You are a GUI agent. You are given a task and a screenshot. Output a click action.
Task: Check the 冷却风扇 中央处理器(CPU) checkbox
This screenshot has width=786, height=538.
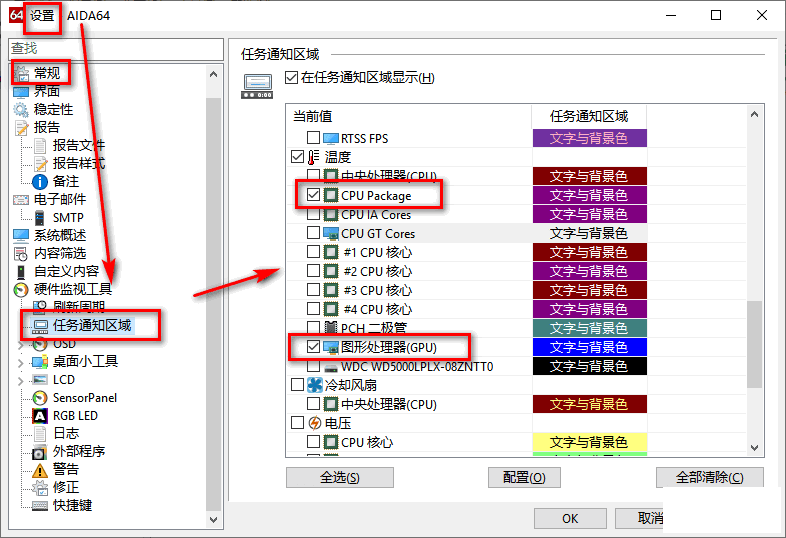click(313, 404)
